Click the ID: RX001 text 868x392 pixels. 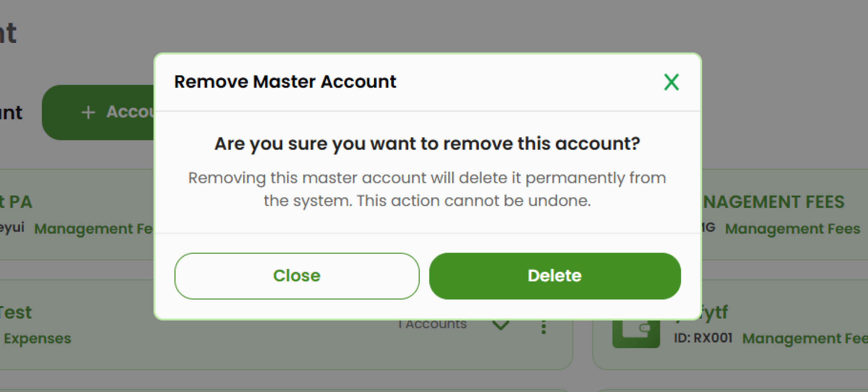tap(703, 337)
